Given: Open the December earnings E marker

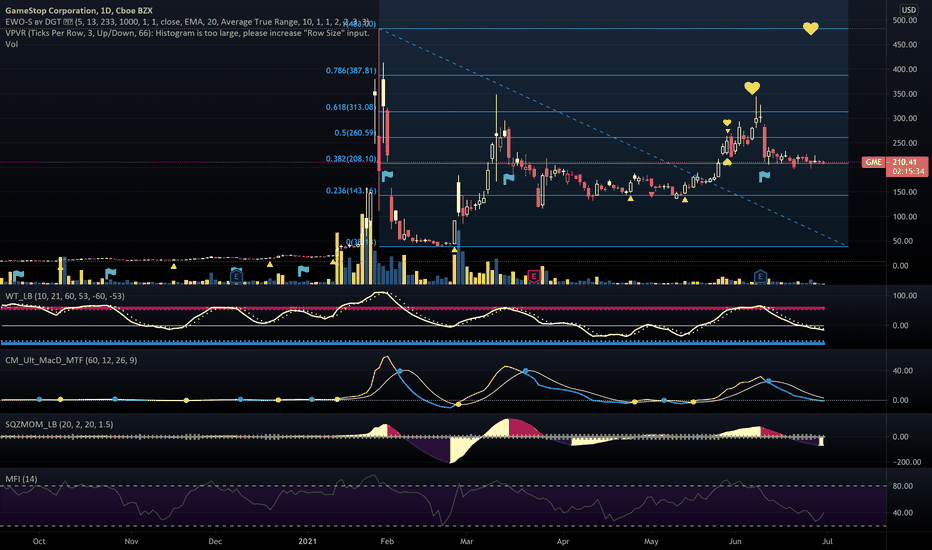Looking at the screenshot, I should tap(237, 276).
